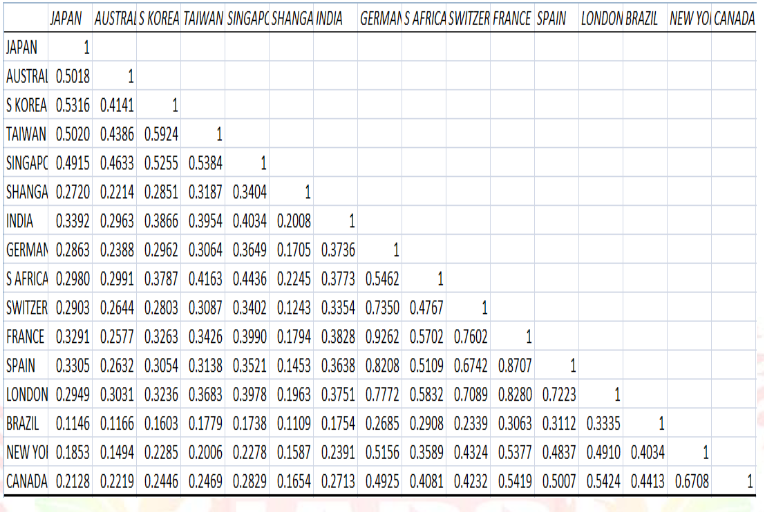Click the cell with value 0.6708
764x512 pixels.
click(691, 482)
